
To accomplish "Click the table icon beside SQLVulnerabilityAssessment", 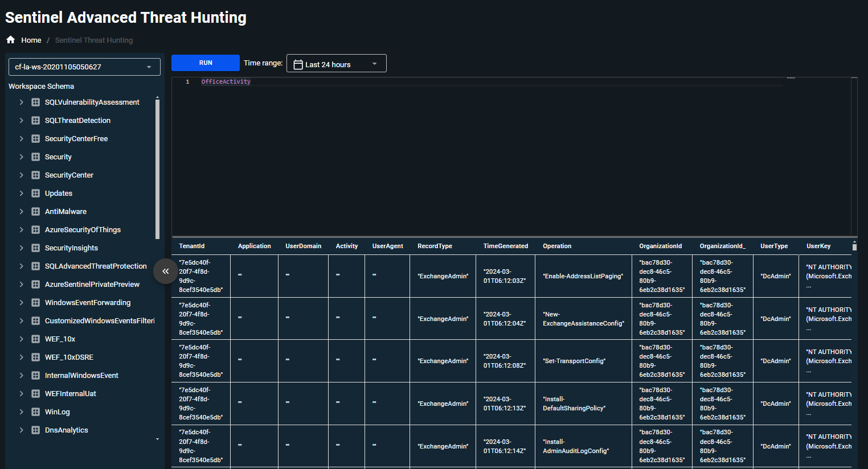I will [35, 102].
